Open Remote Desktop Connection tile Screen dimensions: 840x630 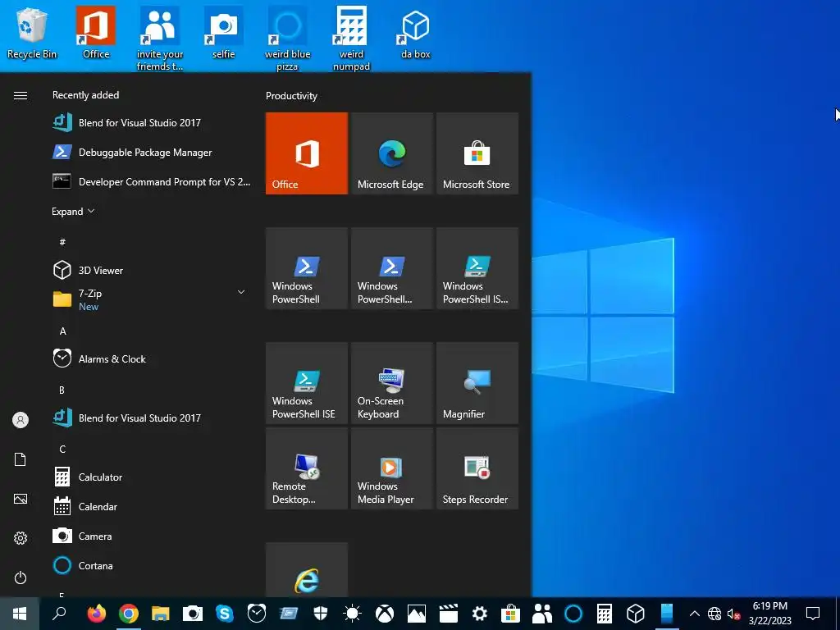coord(307,468)
